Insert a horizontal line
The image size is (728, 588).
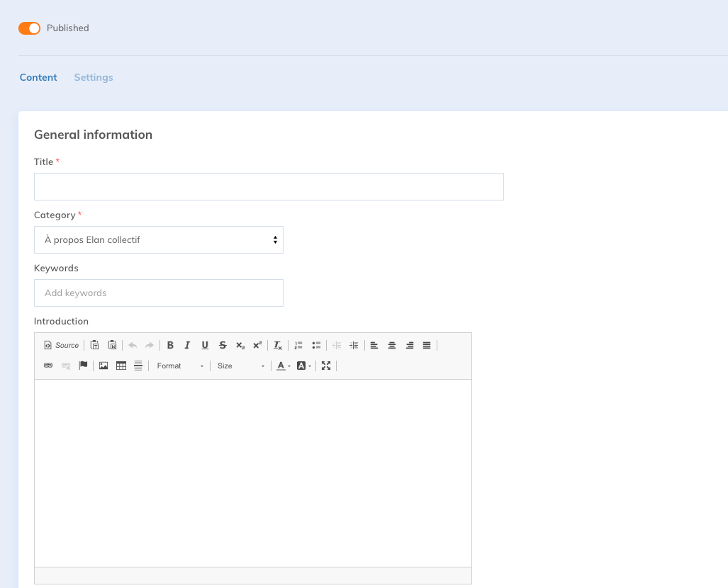point(138,366)
